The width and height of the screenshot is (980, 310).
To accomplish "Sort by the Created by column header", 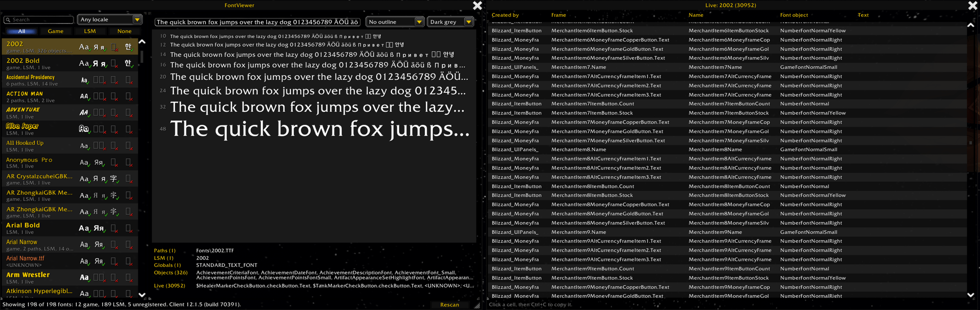I will click(505, 15).
